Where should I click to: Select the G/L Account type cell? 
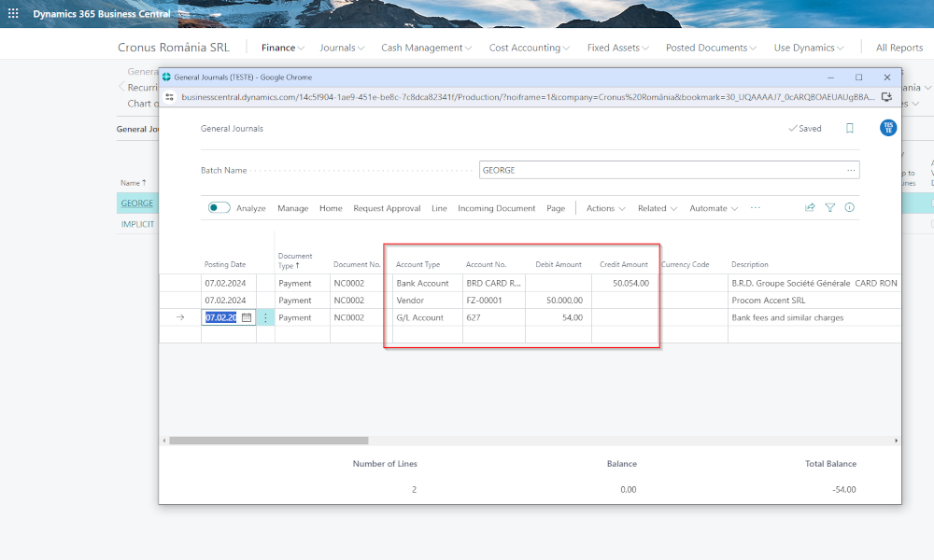tap(427, 317)
